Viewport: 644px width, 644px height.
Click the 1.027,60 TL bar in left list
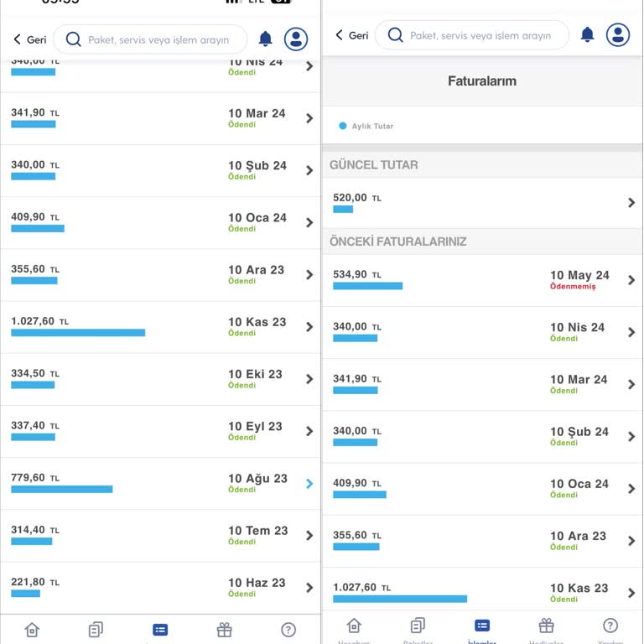[78, 333]
